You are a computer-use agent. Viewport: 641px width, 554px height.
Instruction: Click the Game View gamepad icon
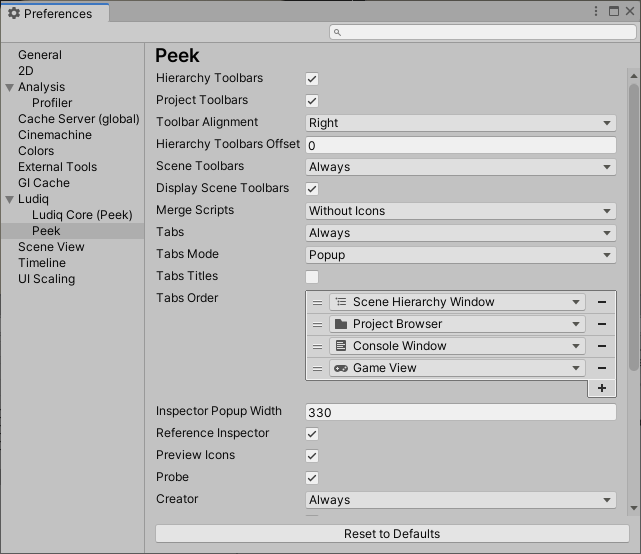tap(341, 368)
